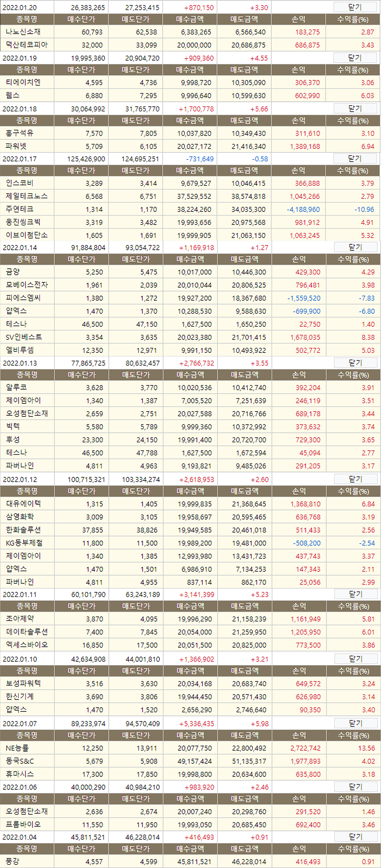Click the 2022.01.19 date label
This screenshot has width=381, height=868.
pyautogui.click(x=20, y=58)
